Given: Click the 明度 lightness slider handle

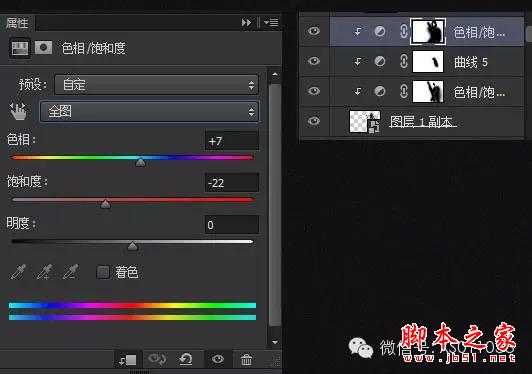Looking at the screenshot, I should 132,246.
